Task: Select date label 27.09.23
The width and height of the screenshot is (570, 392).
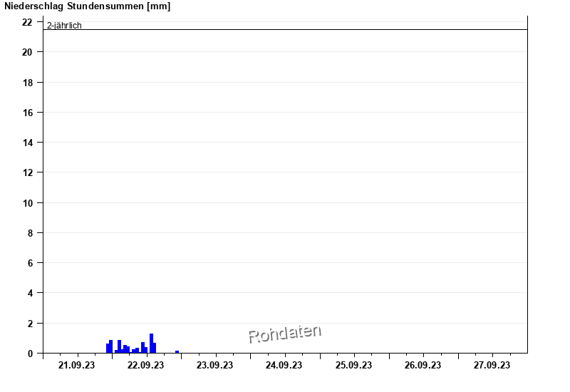Action: (x=492, y=365)
